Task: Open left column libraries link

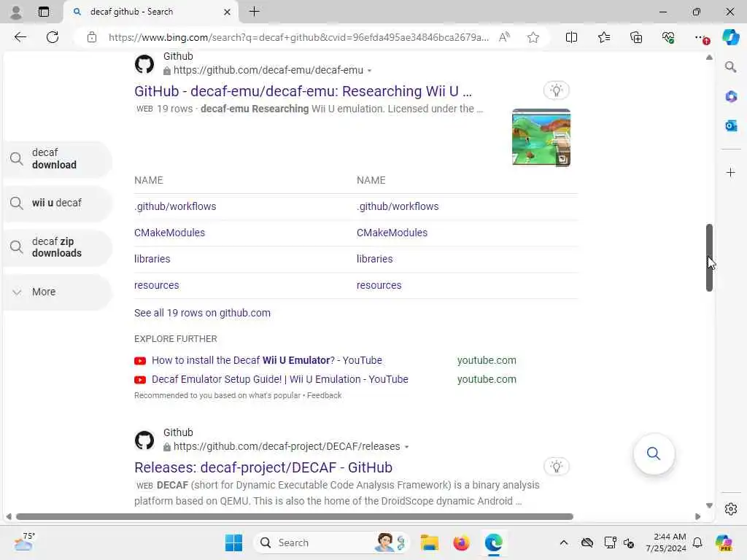Action: [x=152, y=259]
